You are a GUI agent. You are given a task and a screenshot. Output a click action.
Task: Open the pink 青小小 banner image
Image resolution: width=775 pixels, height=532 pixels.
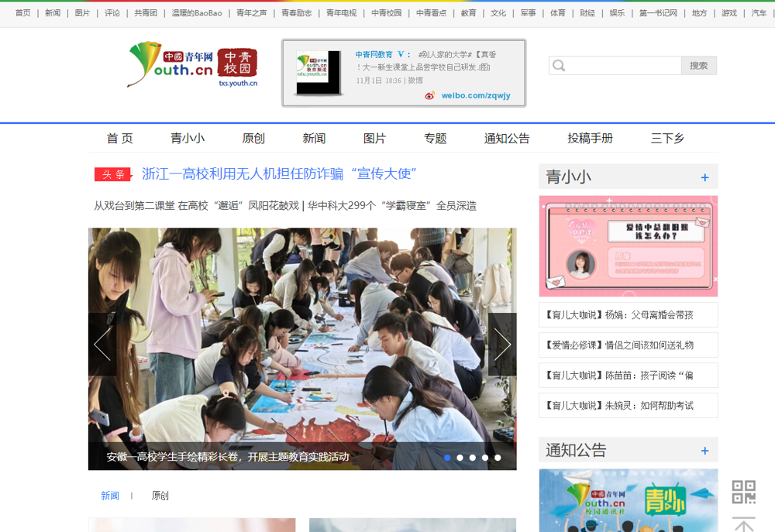[x=628, y=246]
